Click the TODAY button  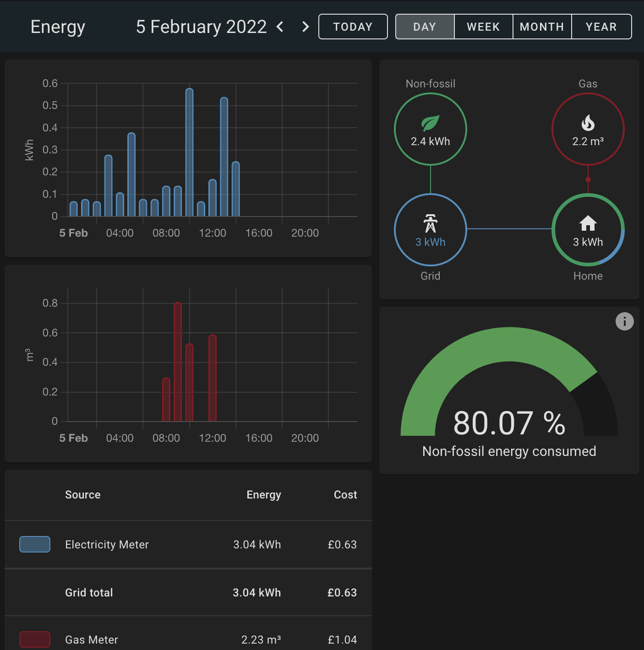[x=353, y=27]
